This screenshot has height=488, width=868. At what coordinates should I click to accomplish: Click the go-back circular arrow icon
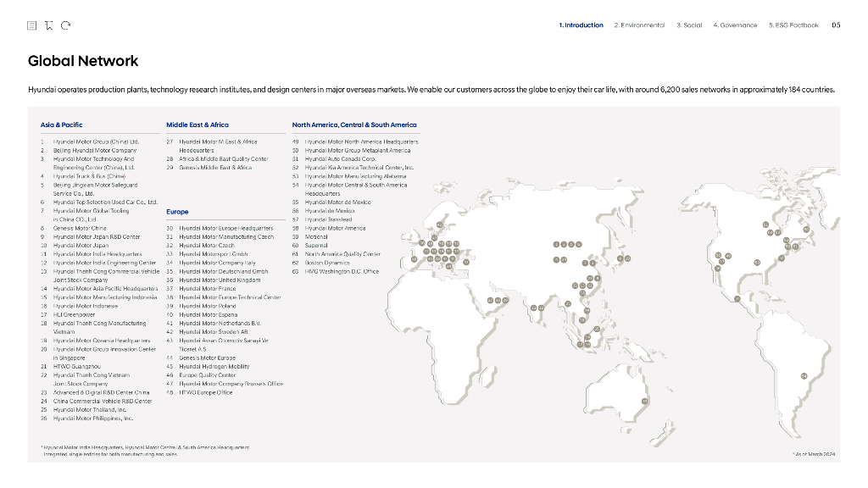(x=66, y=25)
